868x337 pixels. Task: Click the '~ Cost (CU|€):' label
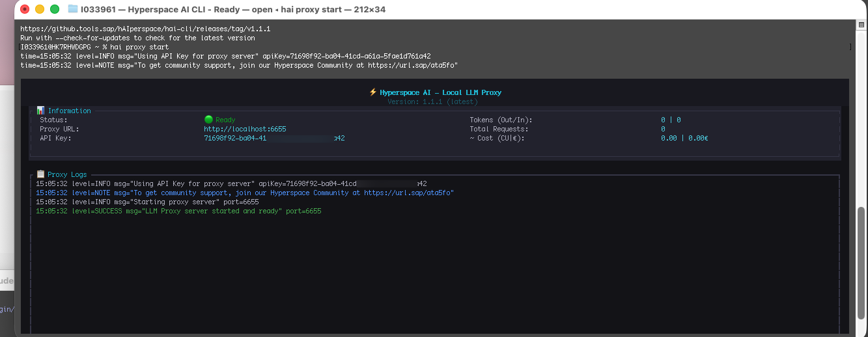point(497,138)
